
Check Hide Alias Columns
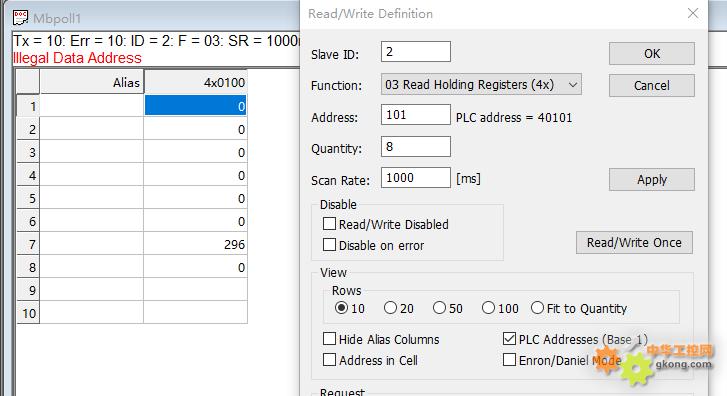(329, 339)
